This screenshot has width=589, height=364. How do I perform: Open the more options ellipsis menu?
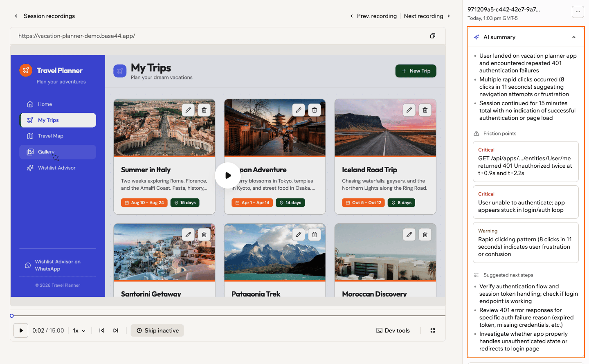[578, 12]
